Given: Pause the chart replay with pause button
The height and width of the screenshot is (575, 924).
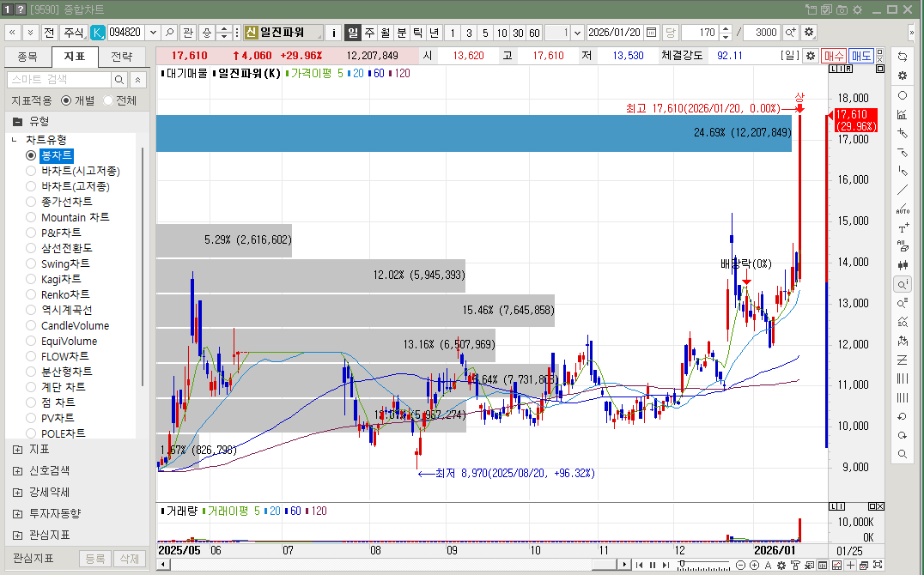Looking at the screenshot, I should (x=653, y=565).
